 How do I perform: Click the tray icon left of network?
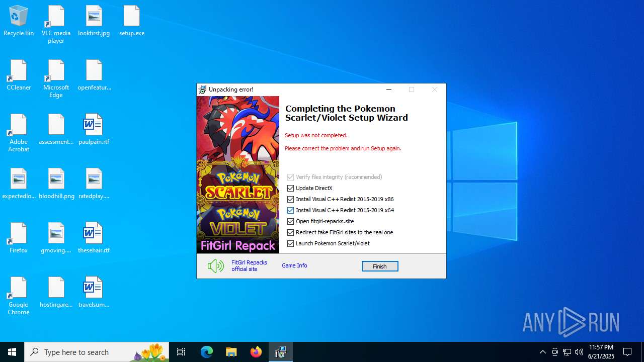(555, 352)
